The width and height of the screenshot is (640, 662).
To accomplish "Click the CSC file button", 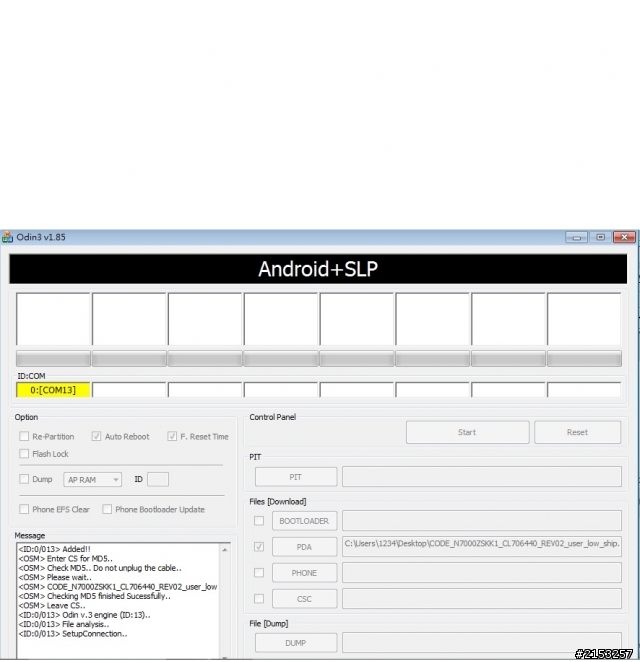I will tap(304, 599).
